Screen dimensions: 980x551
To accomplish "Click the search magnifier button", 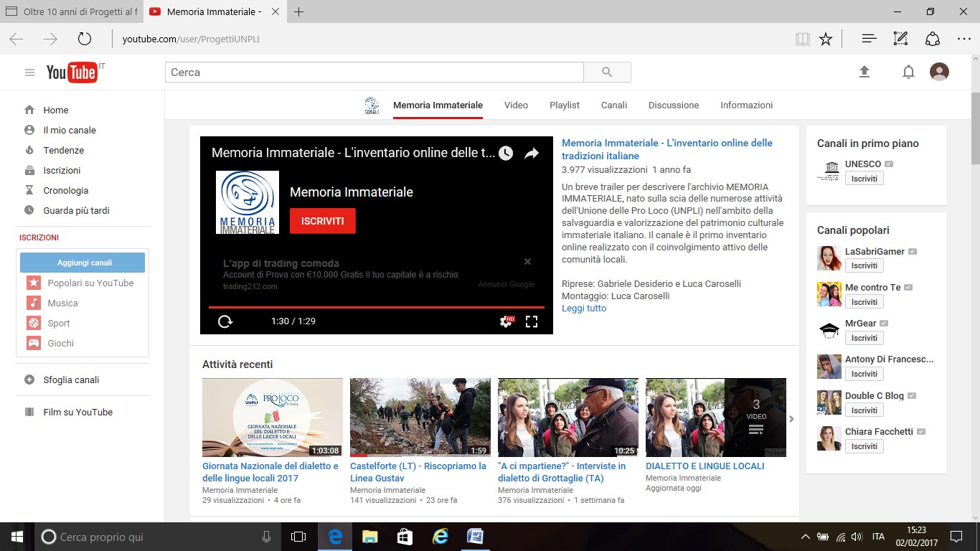I will [607, 72].
